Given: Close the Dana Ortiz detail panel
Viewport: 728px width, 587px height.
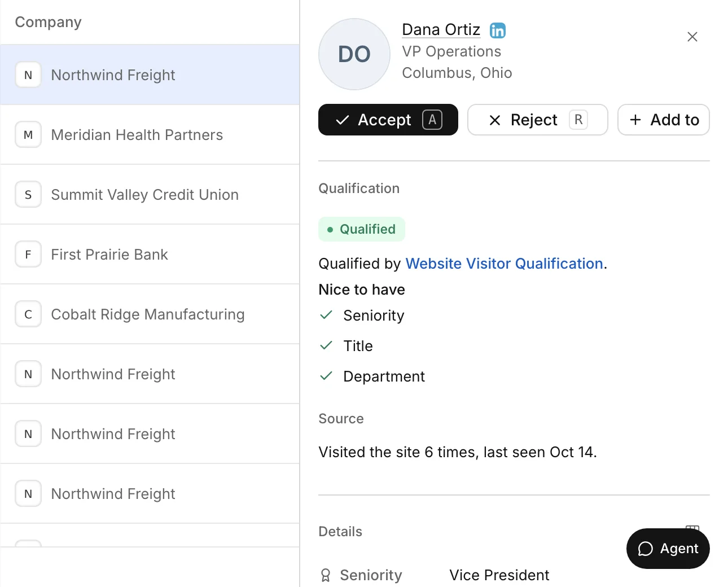Looking at the screenshot, I should coord(692,37).
